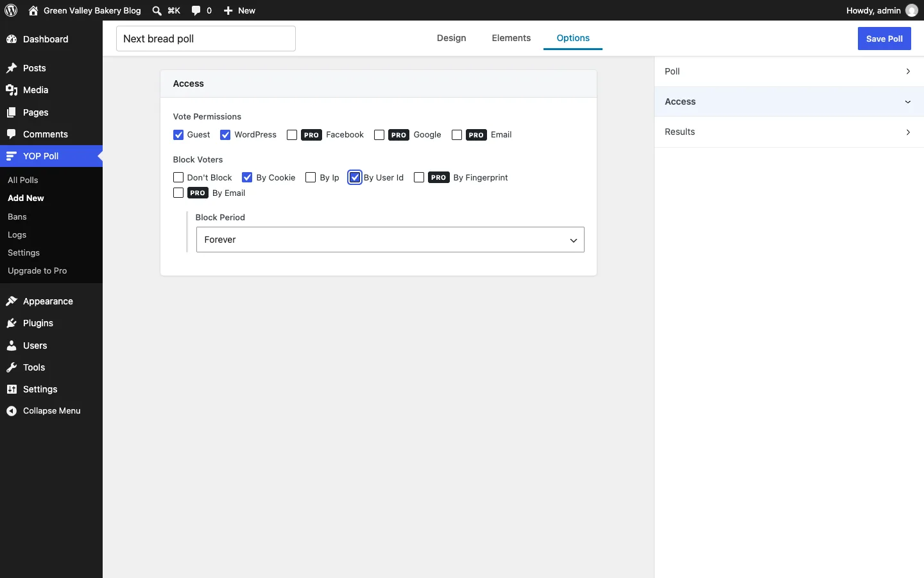Open Logs in the YOP Poll submenu
The height and width of the screenshot is (578, 924).
tap(17, 234)
